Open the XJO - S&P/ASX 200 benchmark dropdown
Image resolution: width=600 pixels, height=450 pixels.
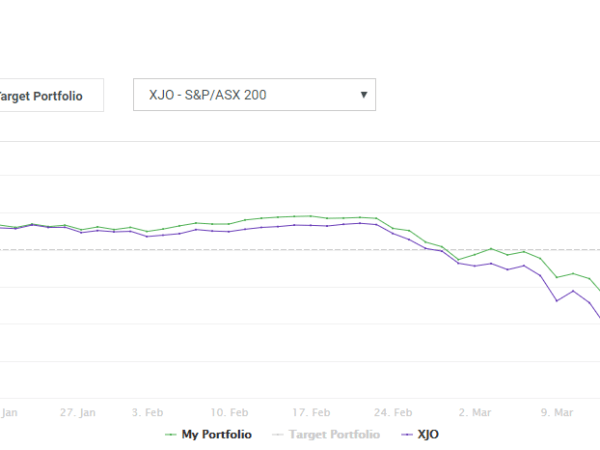pyautogui.click(x=254, y=96)
